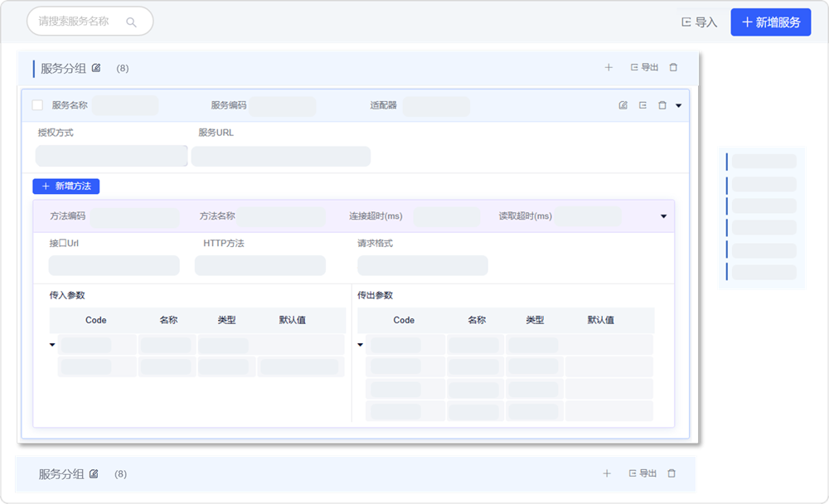Image resolution: width=829 pixels, height=504 pixels.
Task: Click the 导入 import button
Action: [699, 22]
